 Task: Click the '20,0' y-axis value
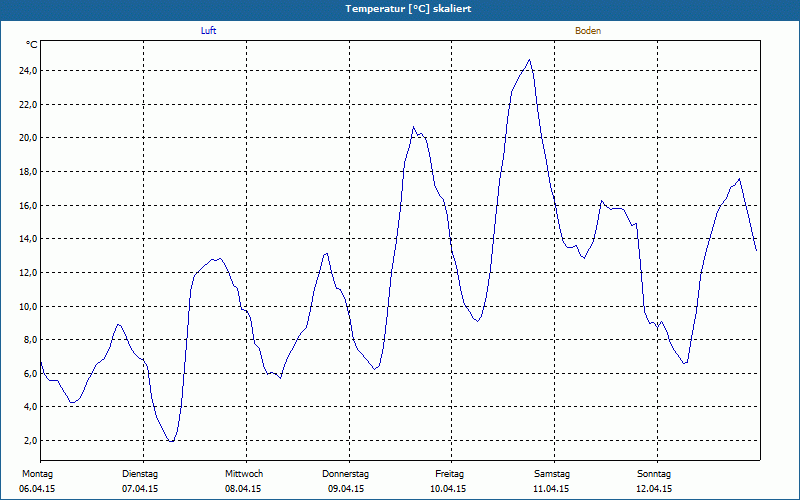[x=28, y=138]
